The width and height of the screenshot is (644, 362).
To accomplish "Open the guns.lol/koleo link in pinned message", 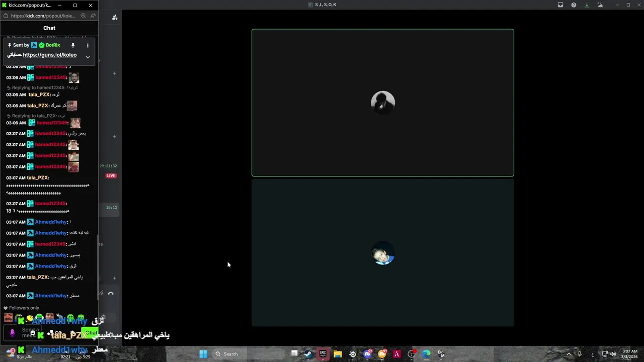I will point(50,55).
